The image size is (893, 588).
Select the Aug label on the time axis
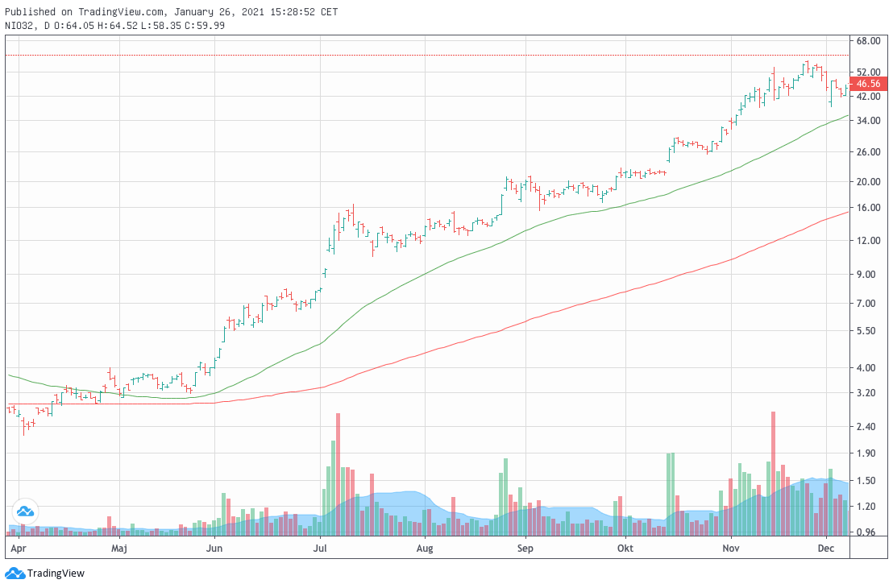pyautogui.click(x=425, y=549)
